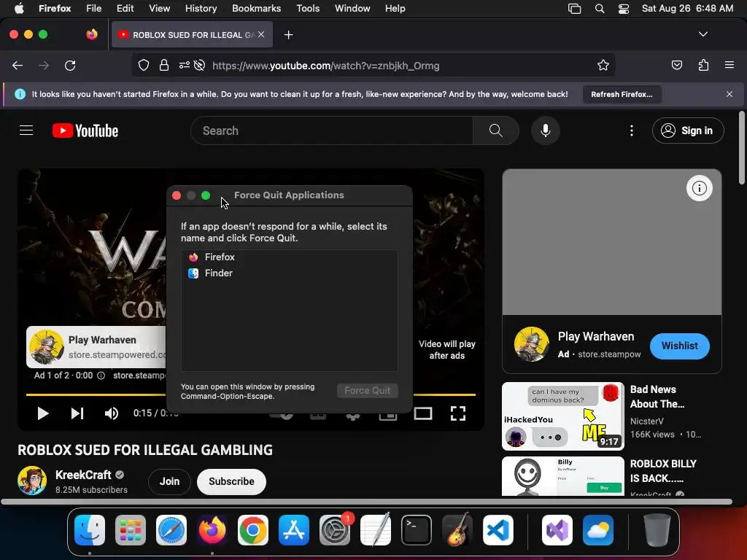Image resolution: width=747 pixels, height=560 pixels.
Task: Open the Tools menu
Action: click(308, 9)
